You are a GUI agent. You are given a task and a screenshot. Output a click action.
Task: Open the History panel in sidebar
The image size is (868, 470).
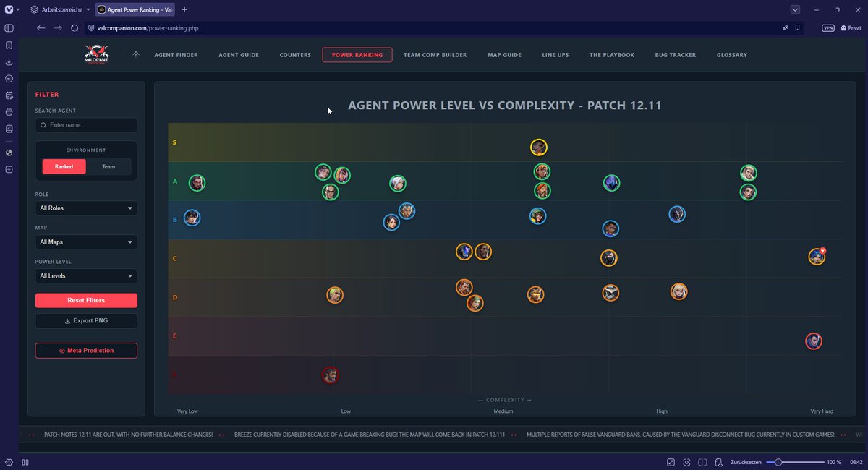(9, 79)
